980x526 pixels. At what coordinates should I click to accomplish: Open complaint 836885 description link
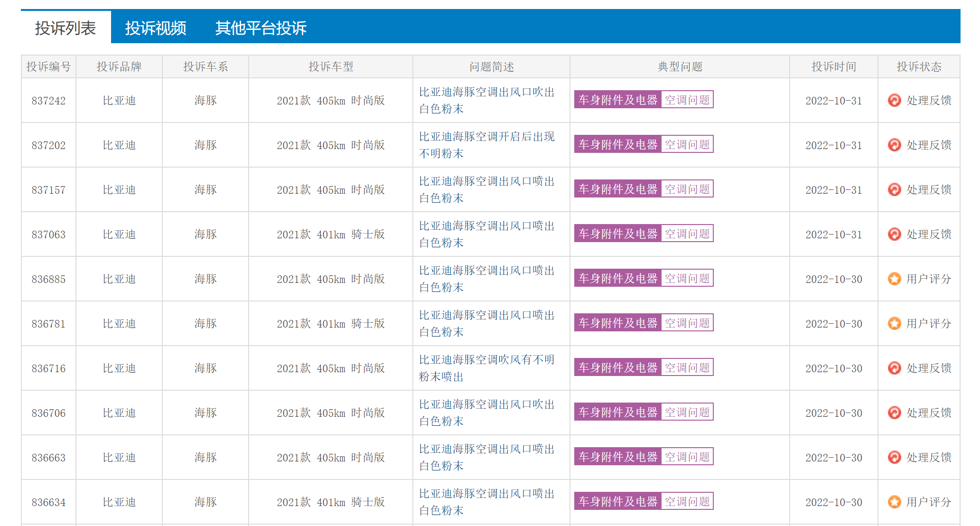tap(487, 279)
